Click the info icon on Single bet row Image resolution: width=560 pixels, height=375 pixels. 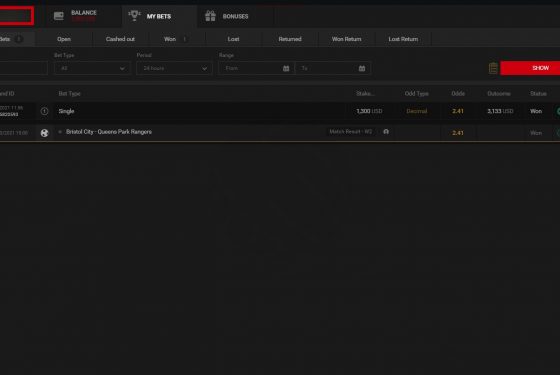pos(44,111)
